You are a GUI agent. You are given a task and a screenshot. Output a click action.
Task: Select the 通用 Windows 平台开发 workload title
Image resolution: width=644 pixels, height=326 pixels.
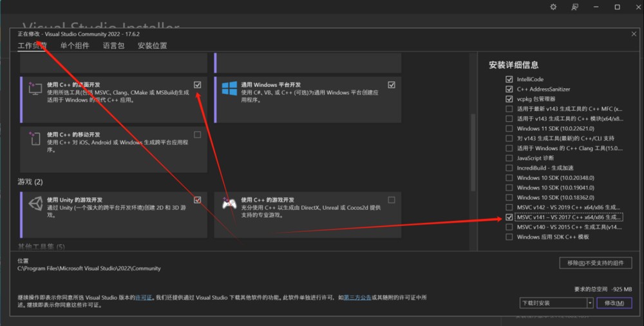click(270, 84)
